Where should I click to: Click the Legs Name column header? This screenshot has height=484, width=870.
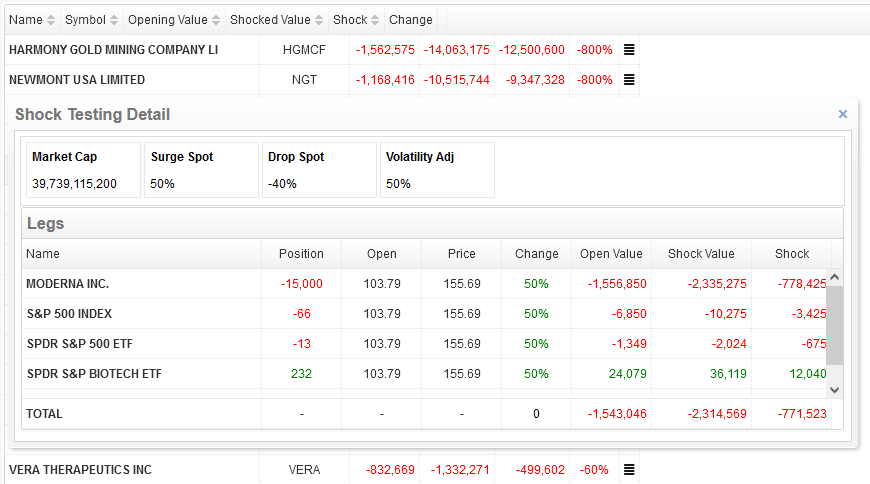click(141, 254)
